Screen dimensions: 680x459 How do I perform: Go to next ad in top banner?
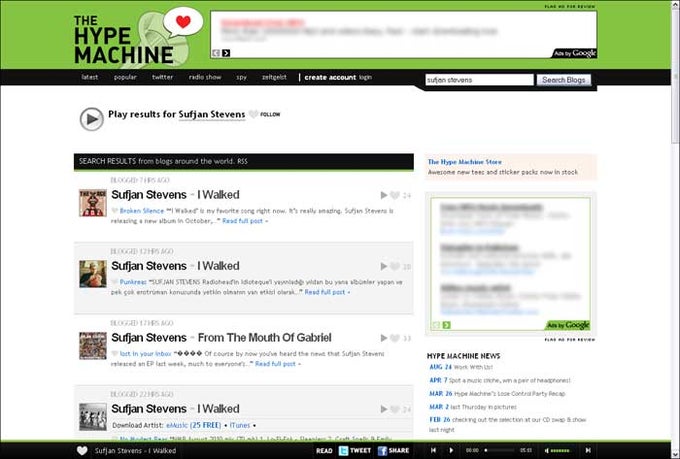pyautogui.click(x=226, y=53)
